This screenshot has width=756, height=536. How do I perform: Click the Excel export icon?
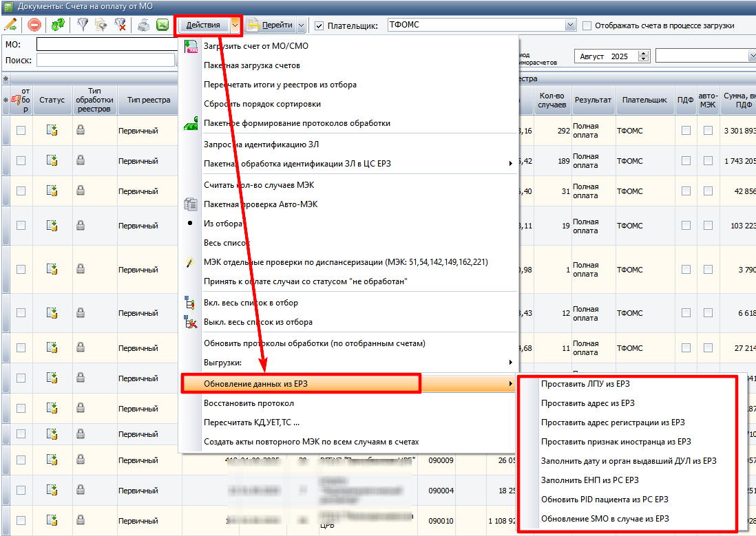click(162, 25)
